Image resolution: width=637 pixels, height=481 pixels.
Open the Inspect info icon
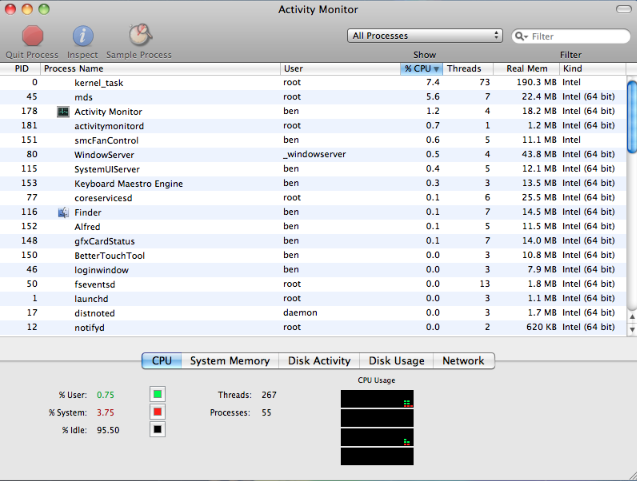(83, 36)
